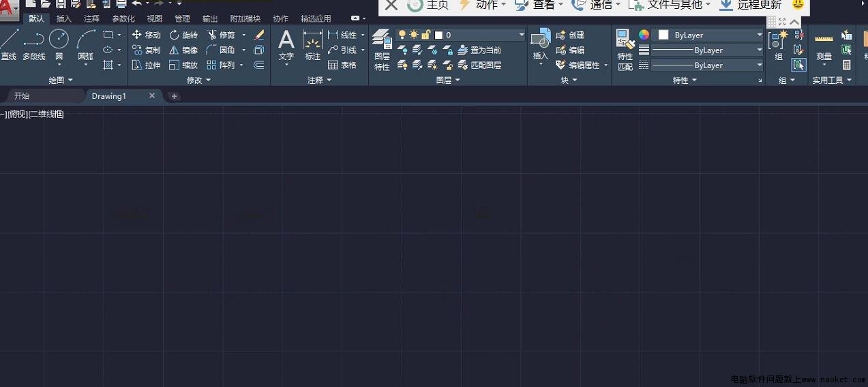868x387 pixels.
Task: Toggle layer freeze sun icon
Action: coord(414,35)
